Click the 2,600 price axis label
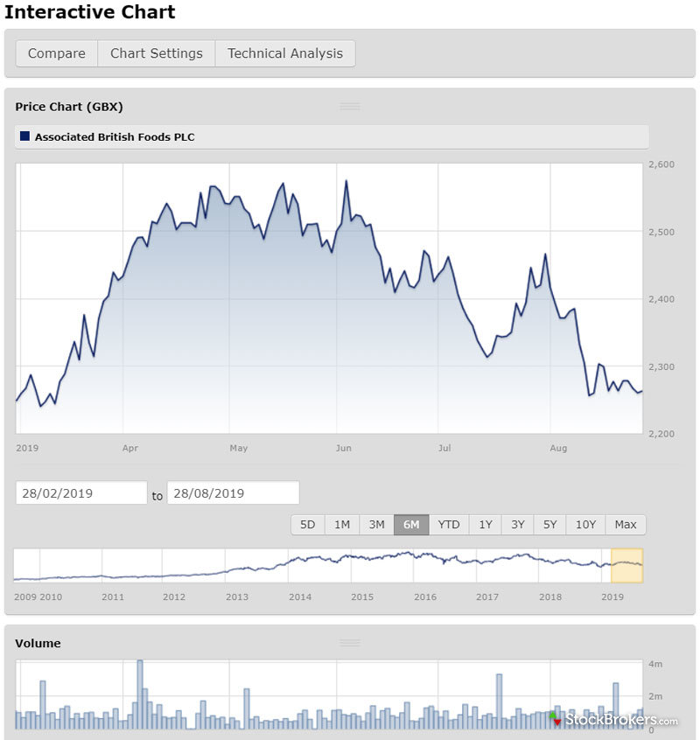 click(x=661, y=164)
